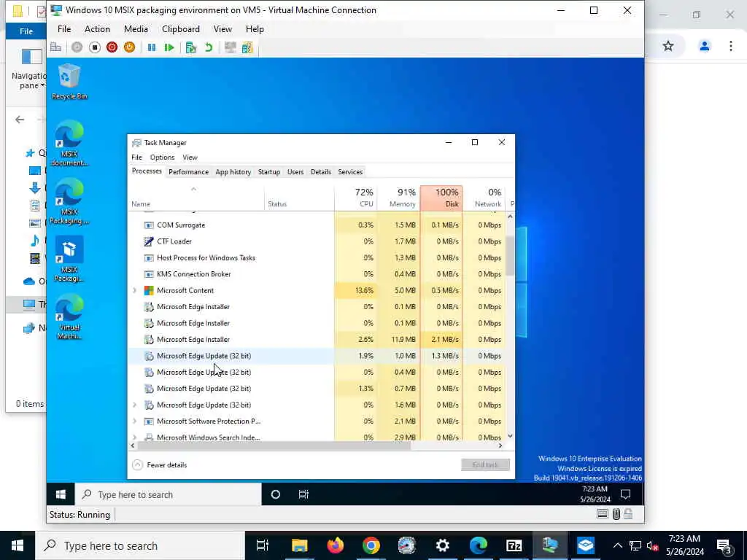Image resolution: width=747 pixels, height=560 pixels.
Task: Click the green Reset VM icon
Action: (x=169, y=47)
